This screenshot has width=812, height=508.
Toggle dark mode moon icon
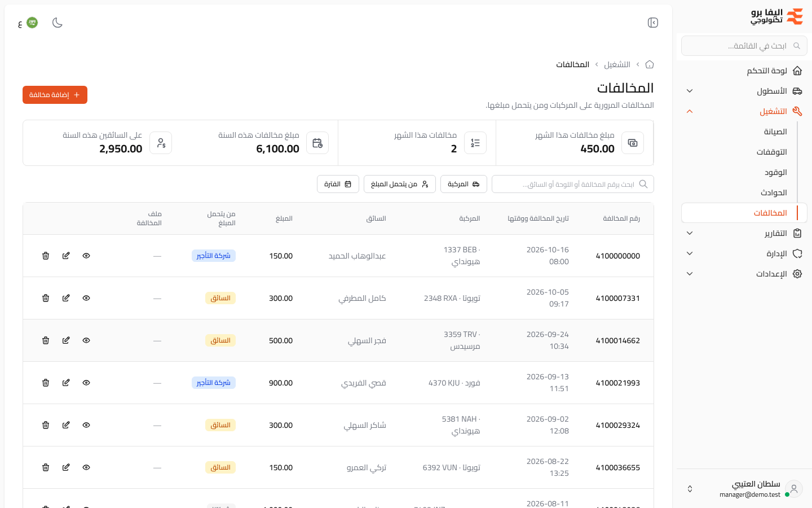(x=58, y=23)
